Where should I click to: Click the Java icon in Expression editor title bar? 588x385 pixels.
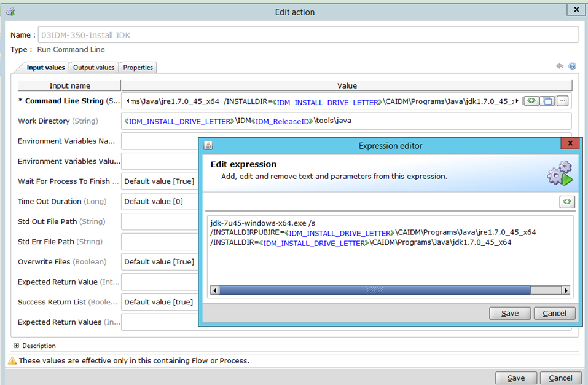pyautogui.click(x=208, y=146)
